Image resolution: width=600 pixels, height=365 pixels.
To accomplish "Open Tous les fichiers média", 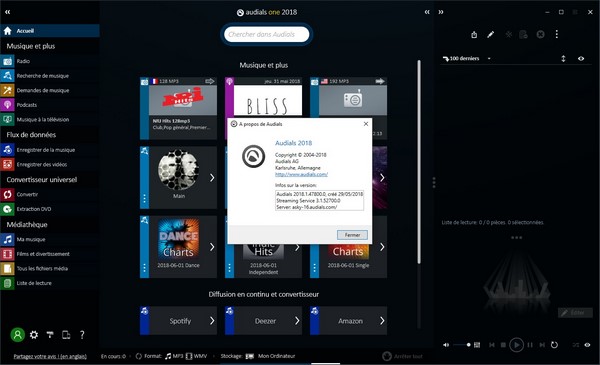I will (50, 269).
